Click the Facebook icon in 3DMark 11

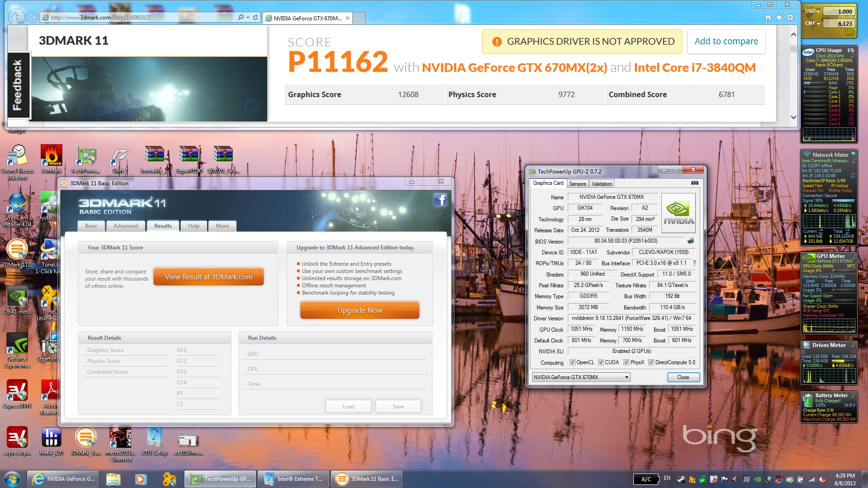(x=440, y=200)
